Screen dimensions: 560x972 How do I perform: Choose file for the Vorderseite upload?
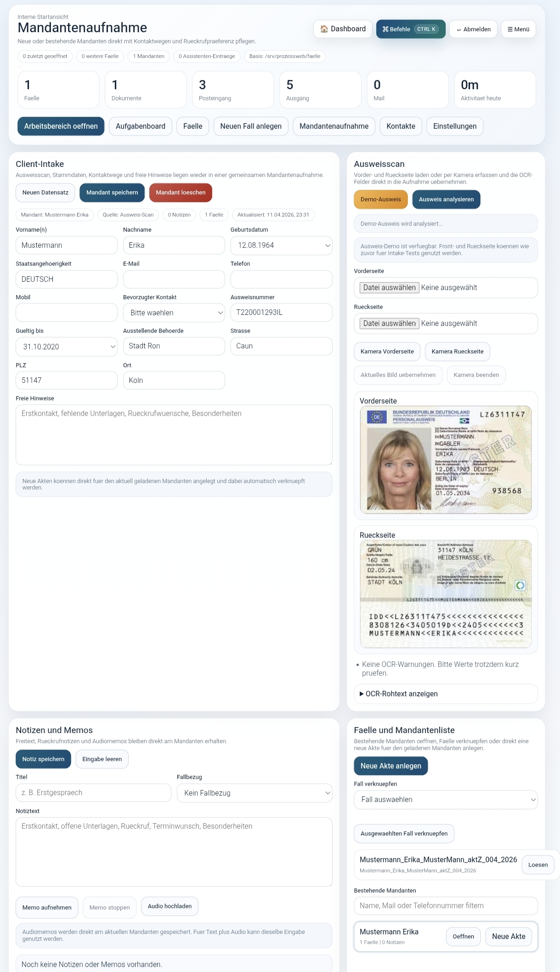pos(389,288)
